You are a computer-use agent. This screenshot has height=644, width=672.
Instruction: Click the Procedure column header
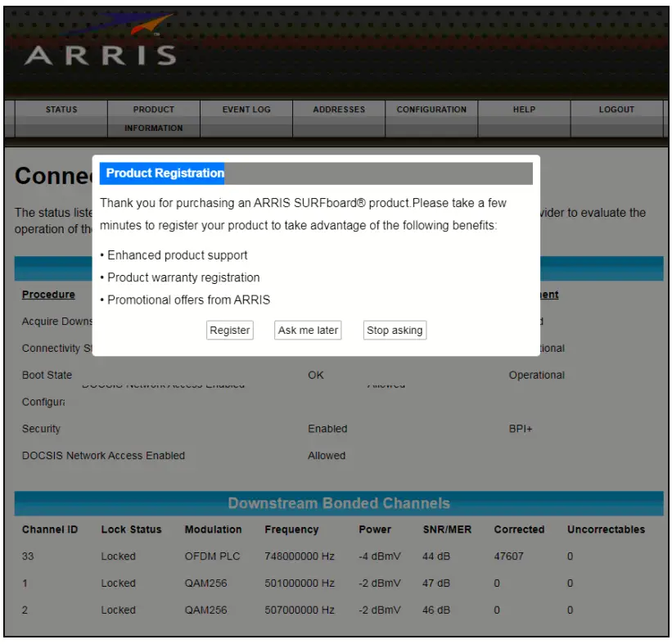tap(48, 295)
